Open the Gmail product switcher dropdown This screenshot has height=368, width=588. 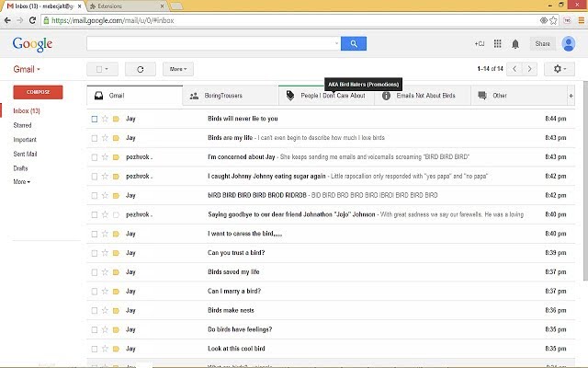click(x=28, y=69)
